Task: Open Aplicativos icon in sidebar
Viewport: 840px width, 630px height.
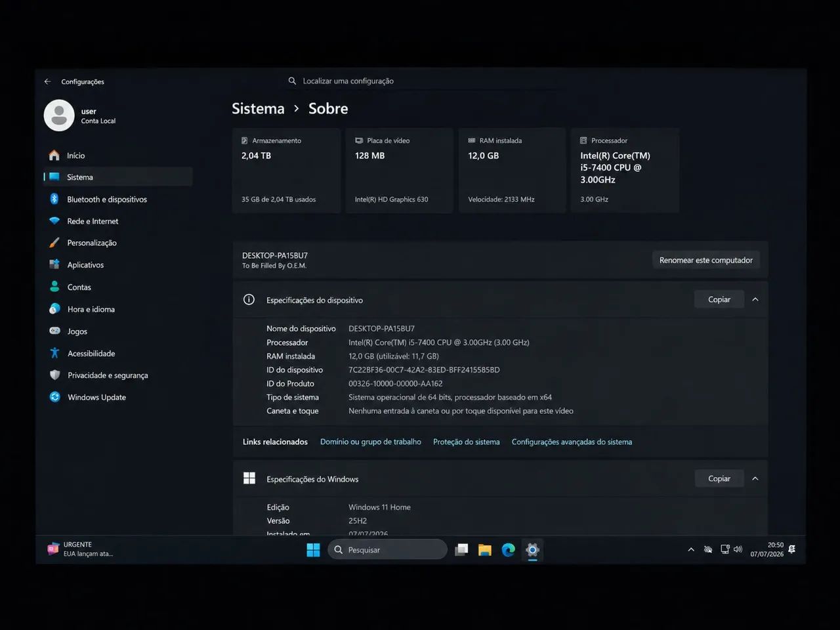Action: click(x=54, y=264)
